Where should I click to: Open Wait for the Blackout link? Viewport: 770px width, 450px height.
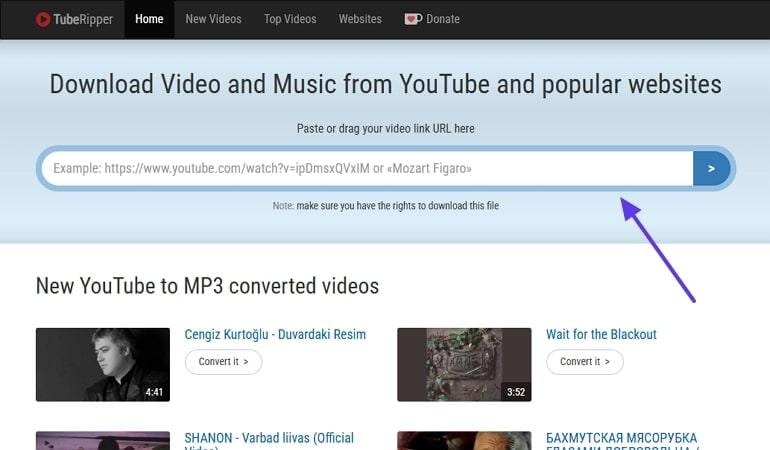(x=601, y=335)
